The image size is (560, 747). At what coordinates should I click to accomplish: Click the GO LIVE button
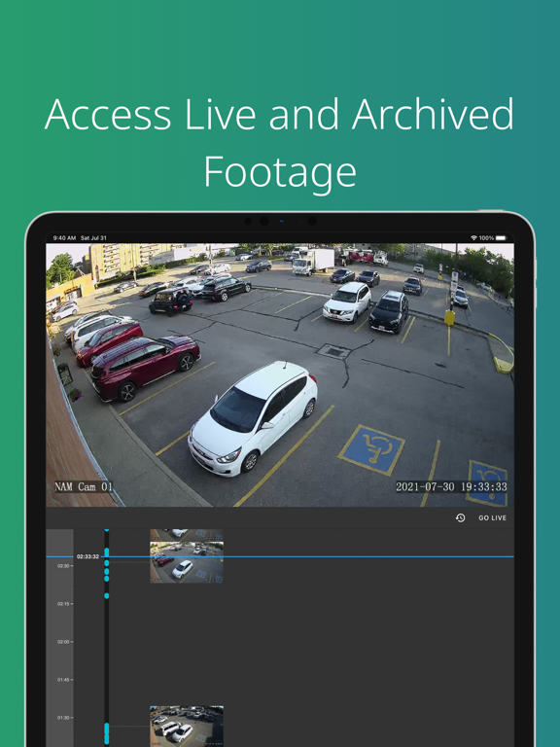pyautogui.click(x=492, y=517)
